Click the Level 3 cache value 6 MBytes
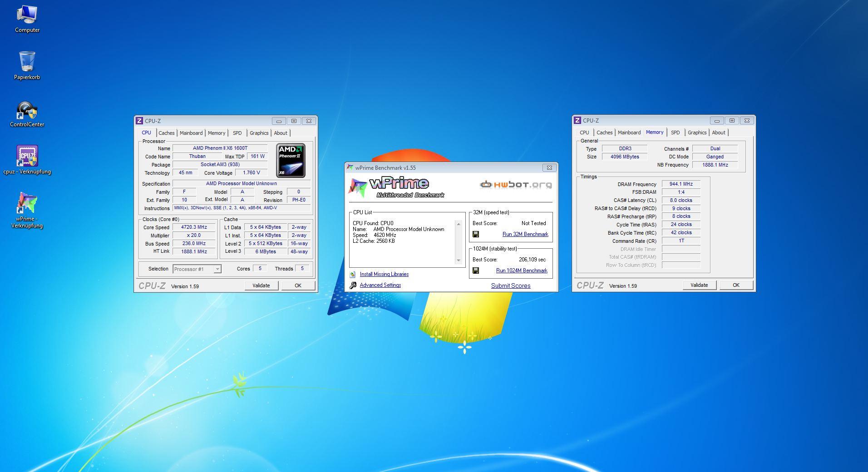This screenshot has height=472, width=868. pyautogui.click(x=265, y=251)
